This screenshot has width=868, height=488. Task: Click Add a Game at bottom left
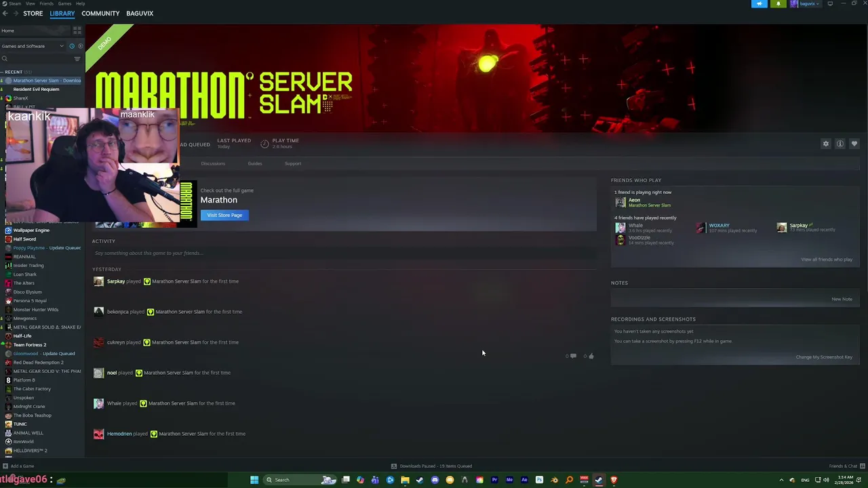18,466
